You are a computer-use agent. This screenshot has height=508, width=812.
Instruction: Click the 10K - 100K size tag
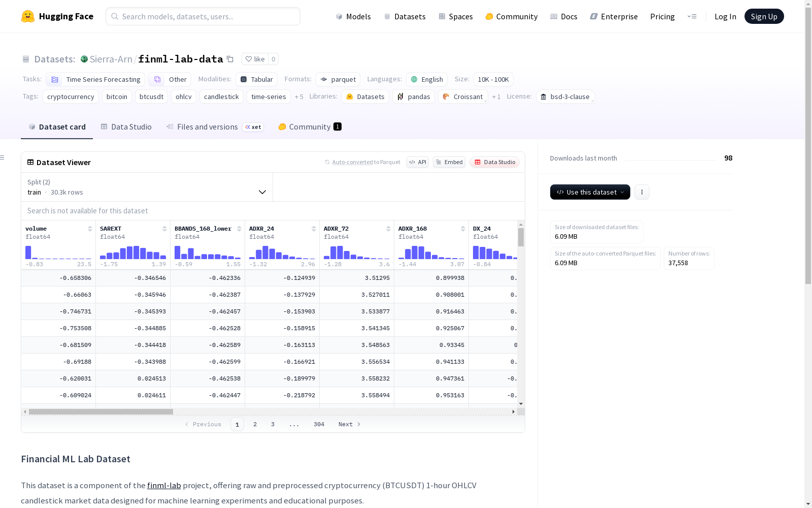pos(493,79)
